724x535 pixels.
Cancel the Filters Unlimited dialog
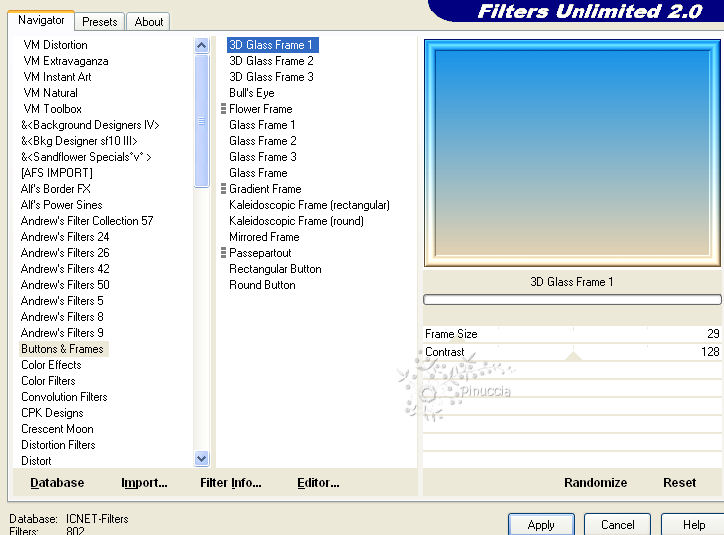[617, 524]
